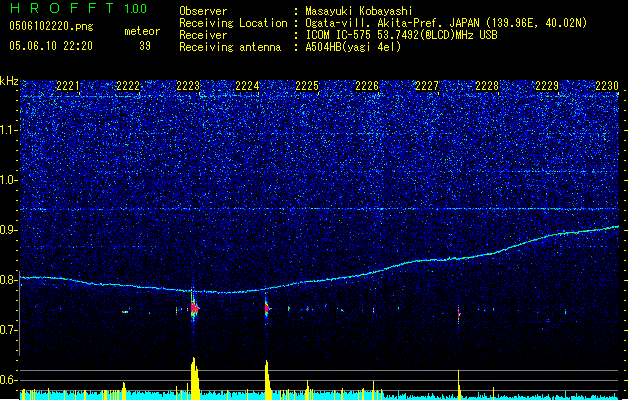The image size is (629, 400).
Task: Click the 2226 time marker
Action: (367, 86)
